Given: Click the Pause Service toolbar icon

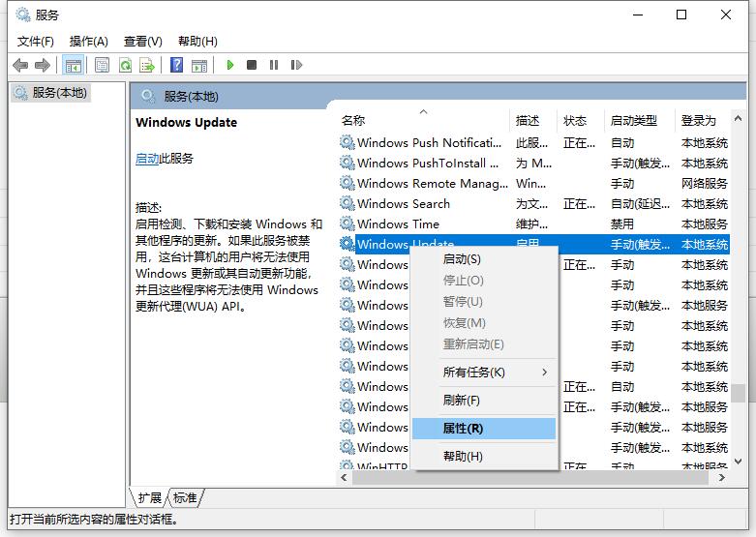Looking at the screenshot, I should 274,65.
